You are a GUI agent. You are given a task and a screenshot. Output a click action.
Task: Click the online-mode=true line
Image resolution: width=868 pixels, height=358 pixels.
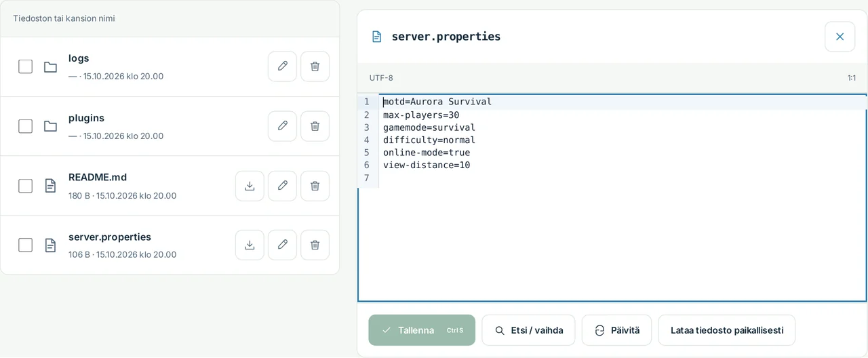point(427,153)
